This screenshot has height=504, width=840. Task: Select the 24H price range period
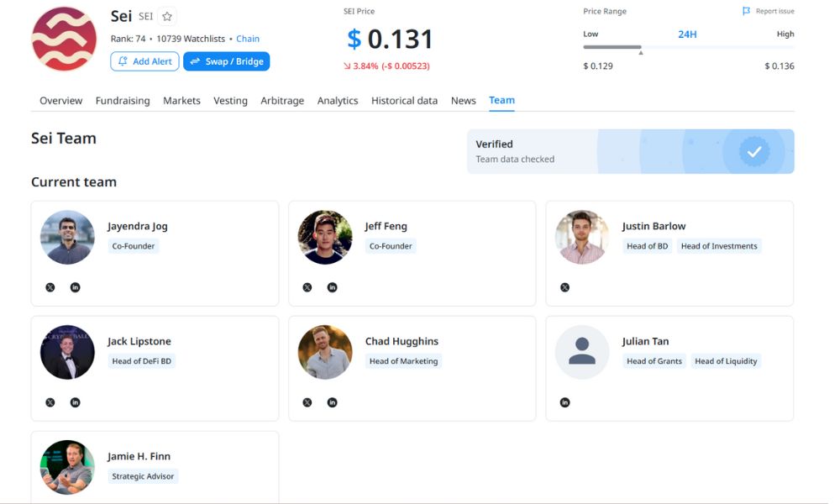pos(687,34)
